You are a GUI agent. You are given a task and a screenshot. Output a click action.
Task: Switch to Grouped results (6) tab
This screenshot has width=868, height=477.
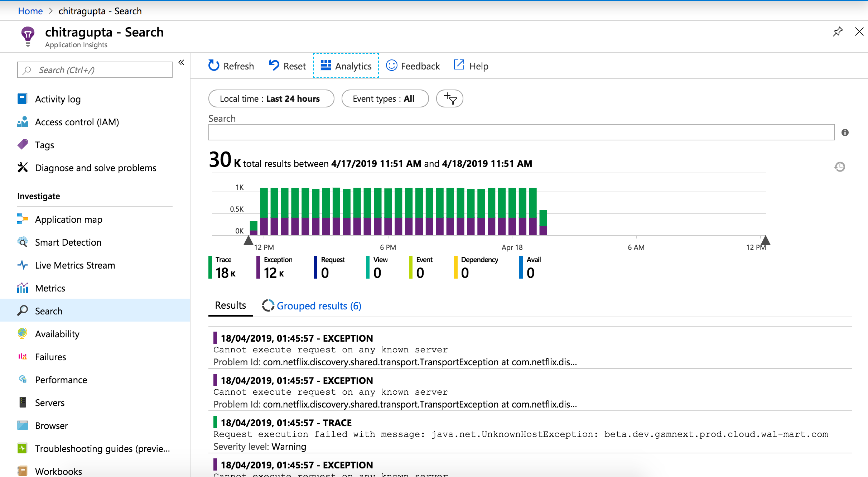click(x=312, y=306)
